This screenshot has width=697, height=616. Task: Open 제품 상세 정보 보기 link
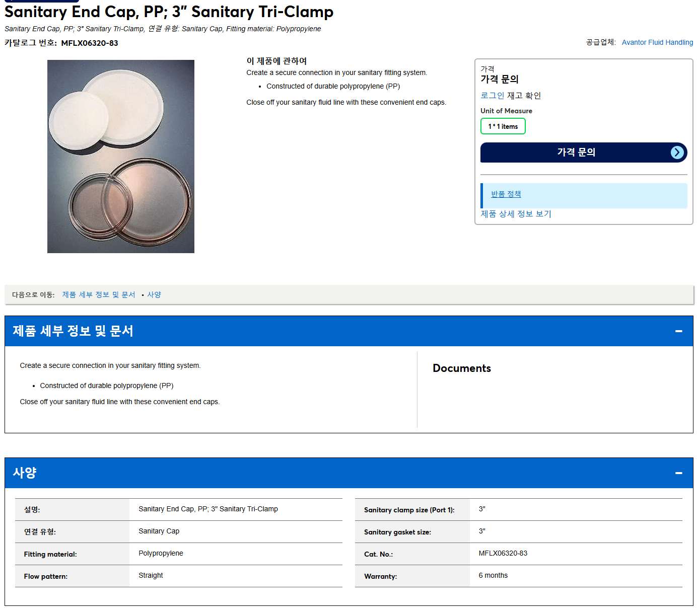coord(516,214)
